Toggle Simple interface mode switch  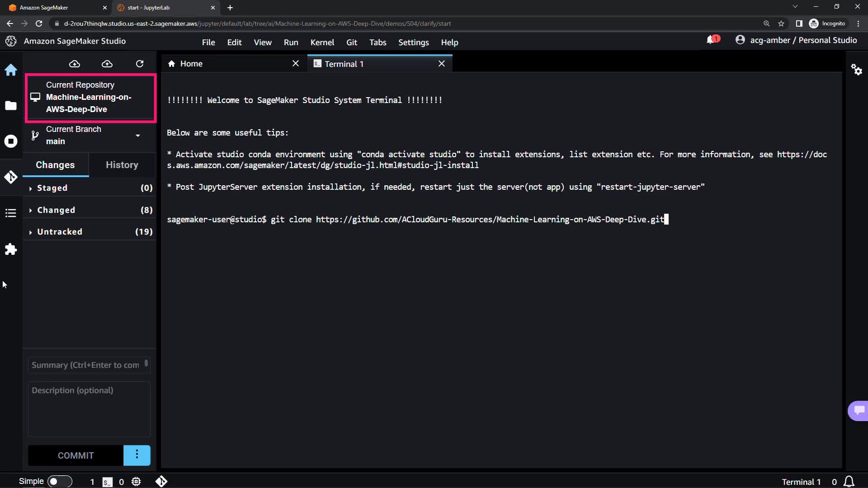coord(60,481)
